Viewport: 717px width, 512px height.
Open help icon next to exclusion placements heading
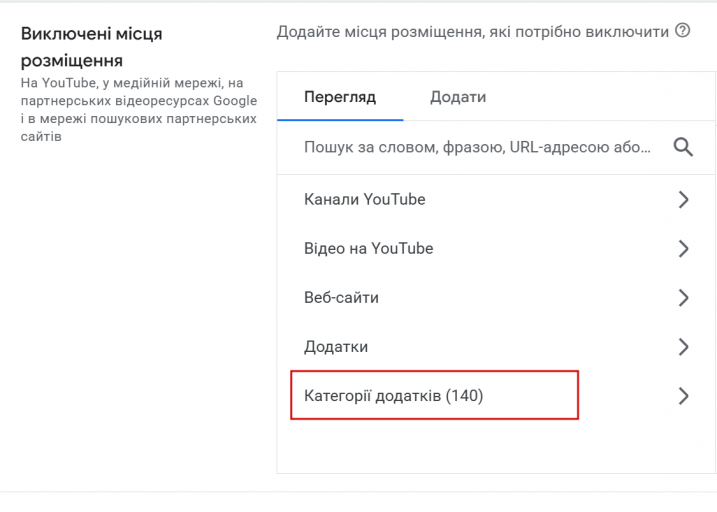[x=683, y=31]
